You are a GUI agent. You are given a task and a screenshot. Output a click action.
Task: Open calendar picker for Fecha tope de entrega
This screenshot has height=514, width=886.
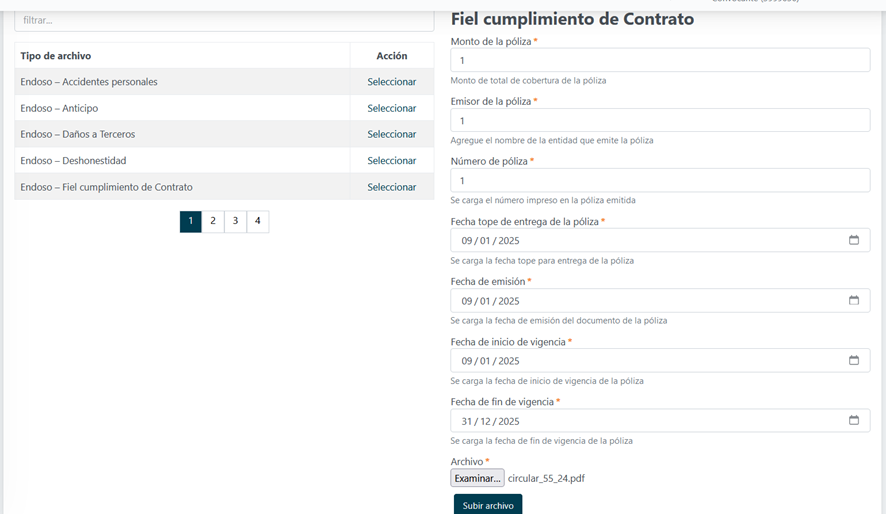pos(853,240)
